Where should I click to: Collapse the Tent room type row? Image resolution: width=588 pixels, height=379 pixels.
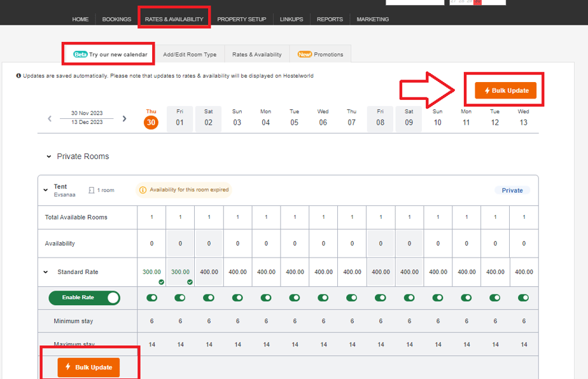click(45, 190)
